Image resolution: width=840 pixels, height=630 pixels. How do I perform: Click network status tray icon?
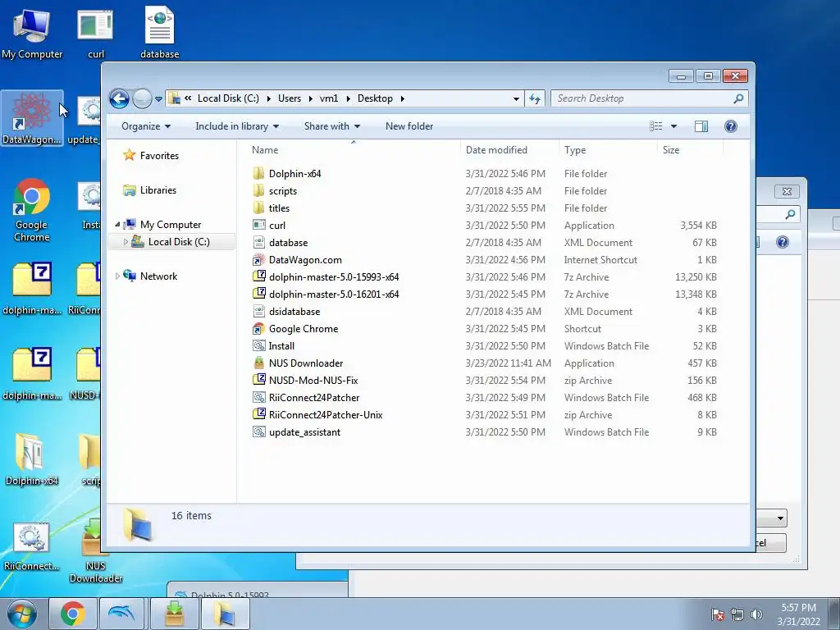coord(737,614)
